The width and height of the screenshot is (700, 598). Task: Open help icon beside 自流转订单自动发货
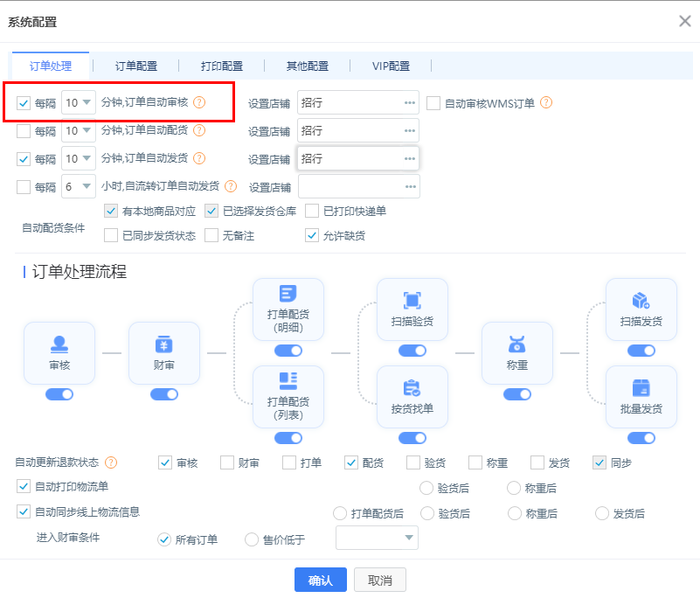[231, 186]
